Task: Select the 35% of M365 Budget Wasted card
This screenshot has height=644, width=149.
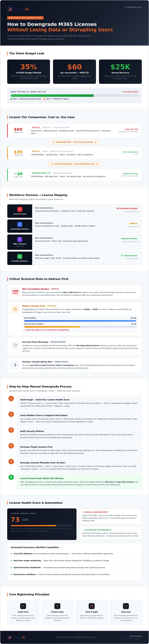Action: [29, 72]
